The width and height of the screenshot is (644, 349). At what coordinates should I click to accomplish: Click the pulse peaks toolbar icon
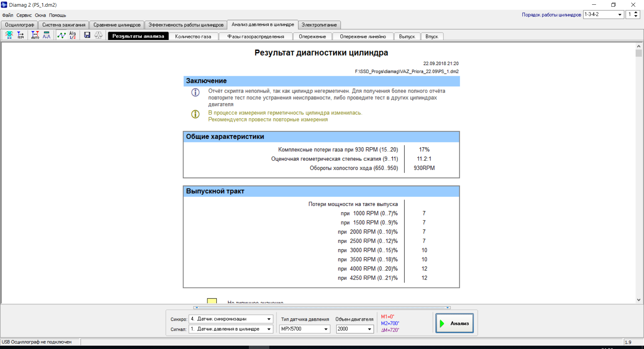(x=47, y=35)
